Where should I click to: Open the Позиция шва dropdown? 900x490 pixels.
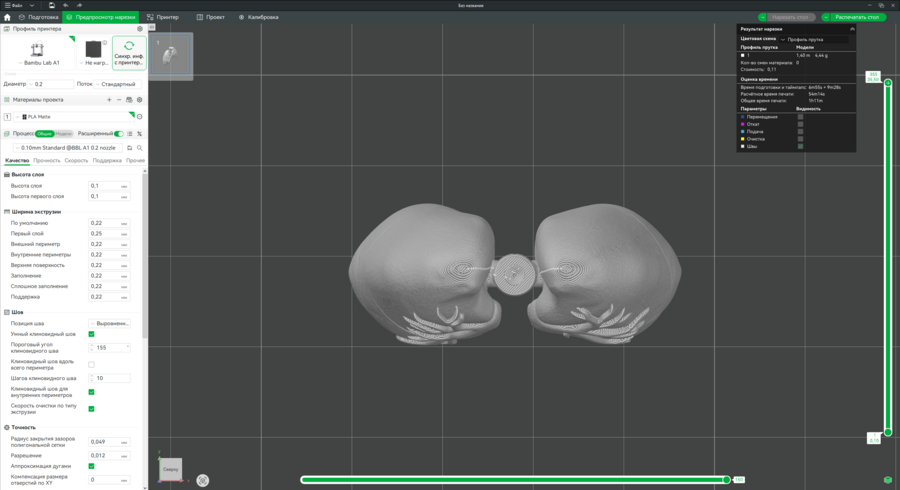point(110,323)
